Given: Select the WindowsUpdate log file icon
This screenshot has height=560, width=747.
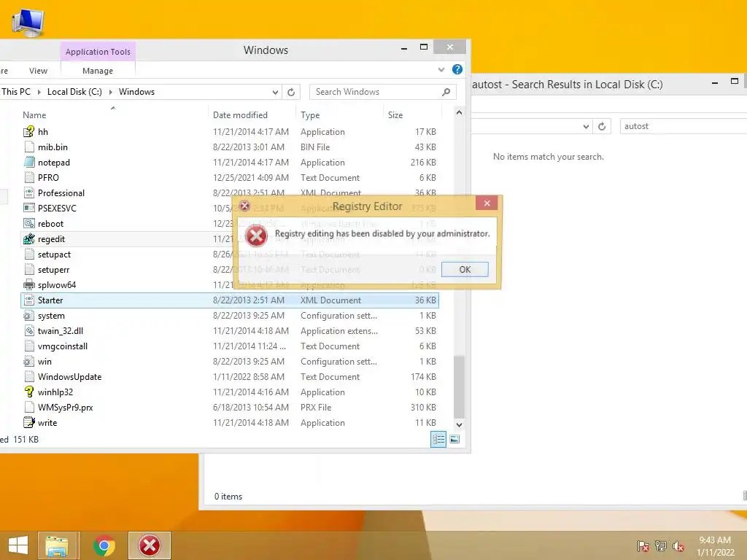Looking at the screenshot, I should pos(29,377).
